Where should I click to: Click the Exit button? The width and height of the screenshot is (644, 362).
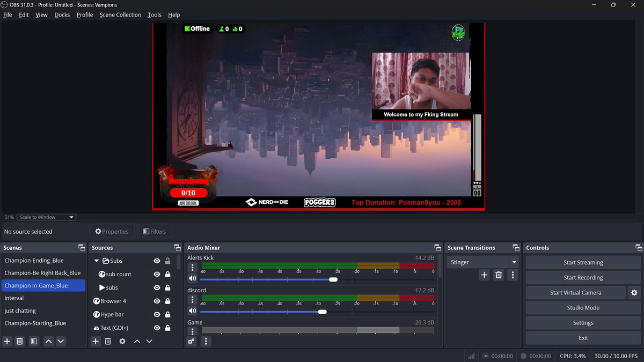tap(583, 338)
